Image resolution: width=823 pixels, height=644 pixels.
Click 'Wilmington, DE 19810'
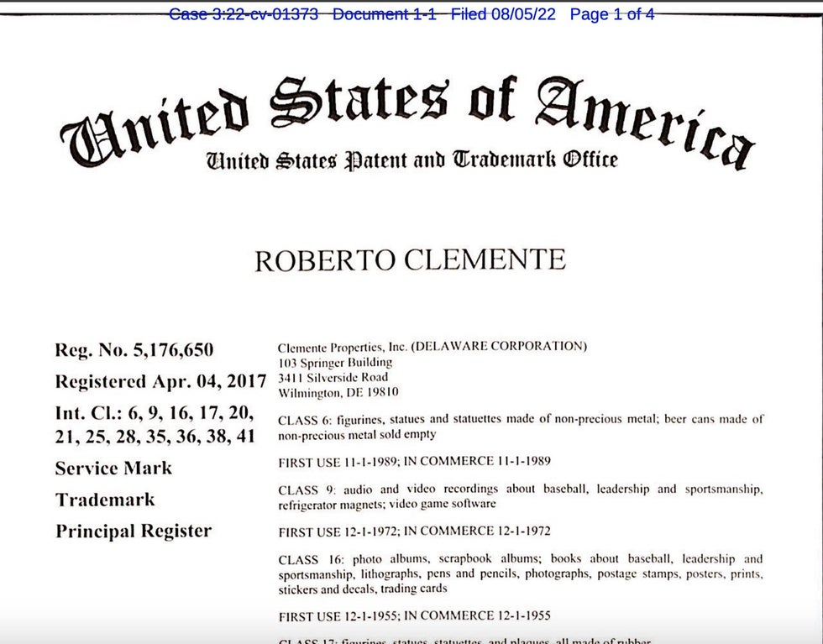[x=338, y=393]
